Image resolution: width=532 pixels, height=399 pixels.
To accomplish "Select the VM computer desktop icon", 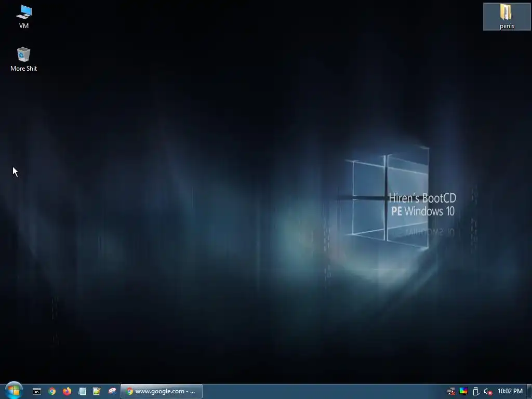I will (x=24, y=16).
